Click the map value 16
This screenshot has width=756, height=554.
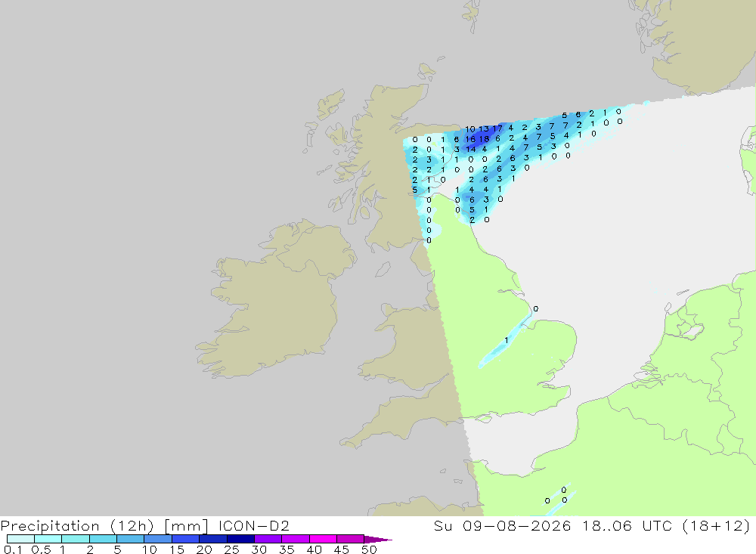click(x=470, y=139)
